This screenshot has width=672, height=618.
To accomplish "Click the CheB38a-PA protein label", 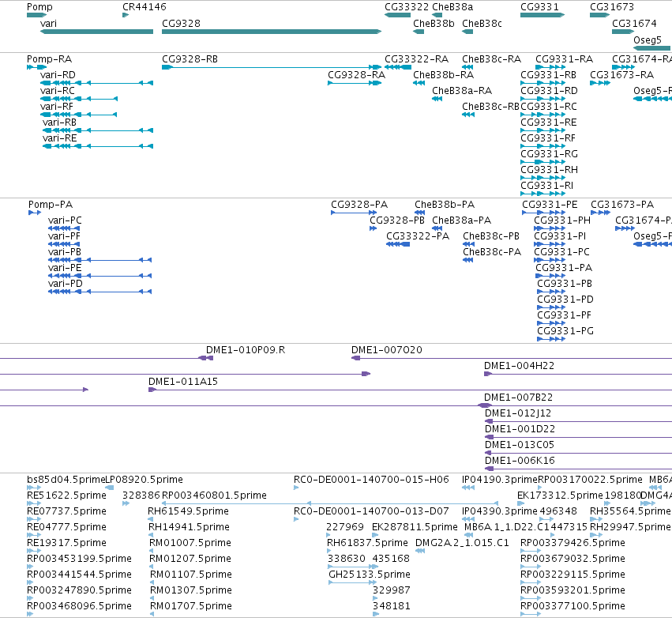I will [x=462, y=220].
